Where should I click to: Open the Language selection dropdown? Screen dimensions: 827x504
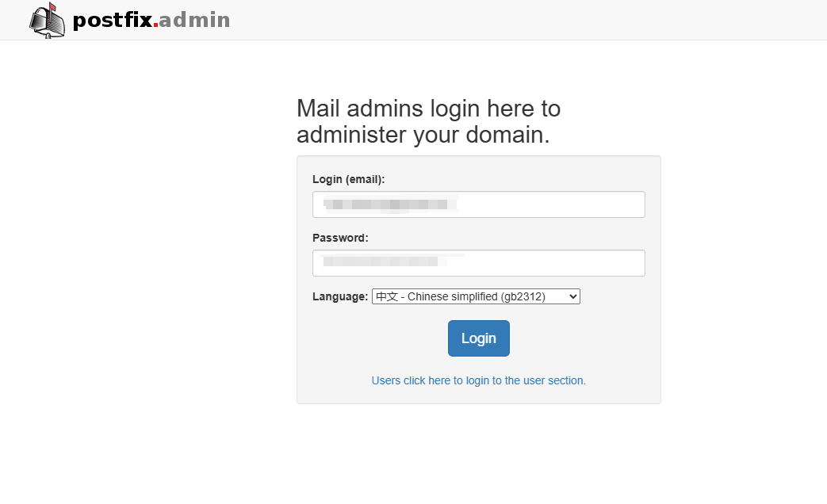pyautogui.click(x=476, y=296)
